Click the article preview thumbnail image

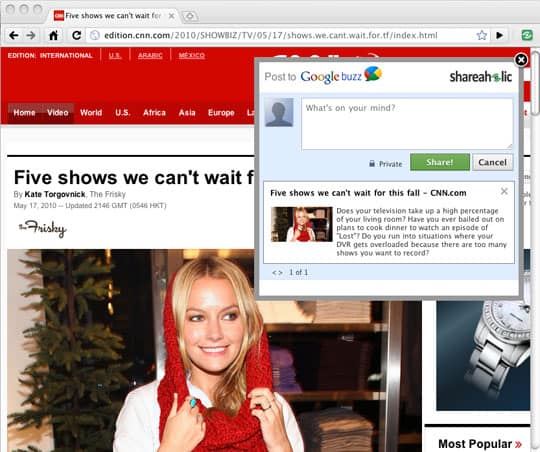click(302, 224)
